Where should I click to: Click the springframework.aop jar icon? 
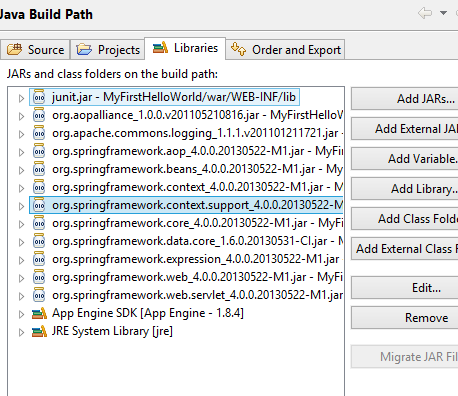39,151
